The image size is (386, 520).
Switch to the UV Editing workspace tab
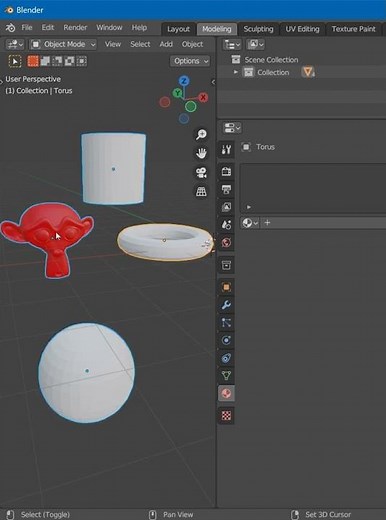(x=302, y=29)
